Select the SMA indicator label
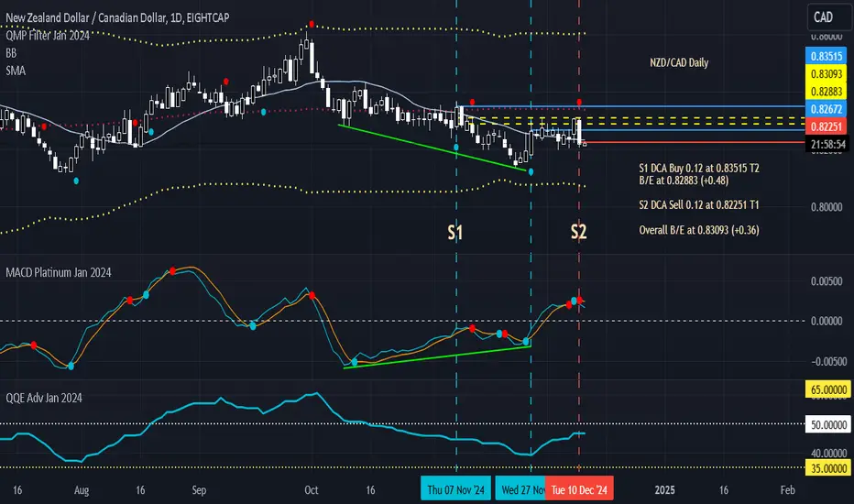The image size is (854, 504). [16, 71]
